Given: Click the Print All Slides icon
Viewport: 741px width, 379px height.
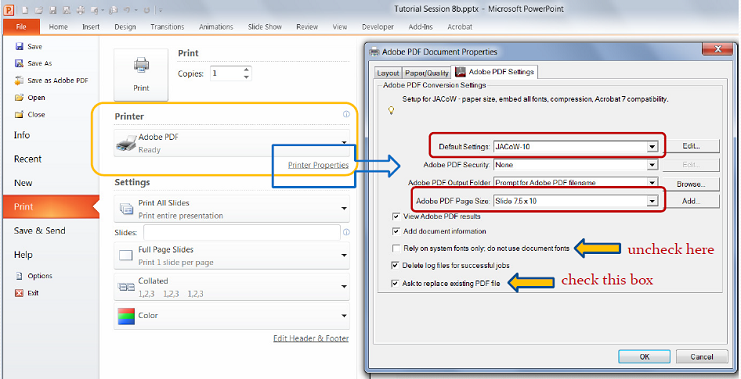Looking at the screenshot, I should coord(126,208).
